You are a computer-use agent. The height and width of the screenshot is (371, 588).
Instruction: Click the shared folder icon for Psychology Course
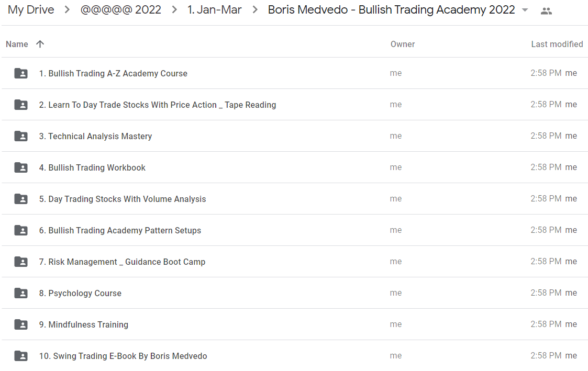[21, 293]
